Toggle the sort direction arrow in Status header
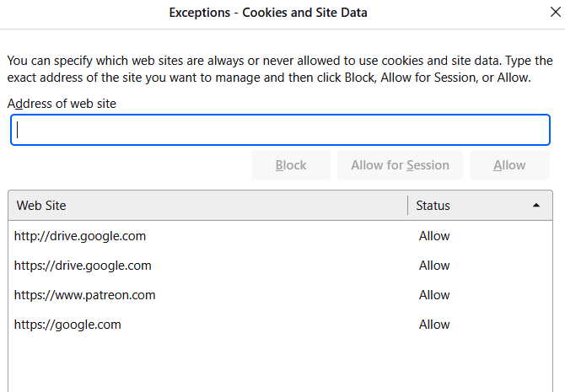 click(536, 205)
